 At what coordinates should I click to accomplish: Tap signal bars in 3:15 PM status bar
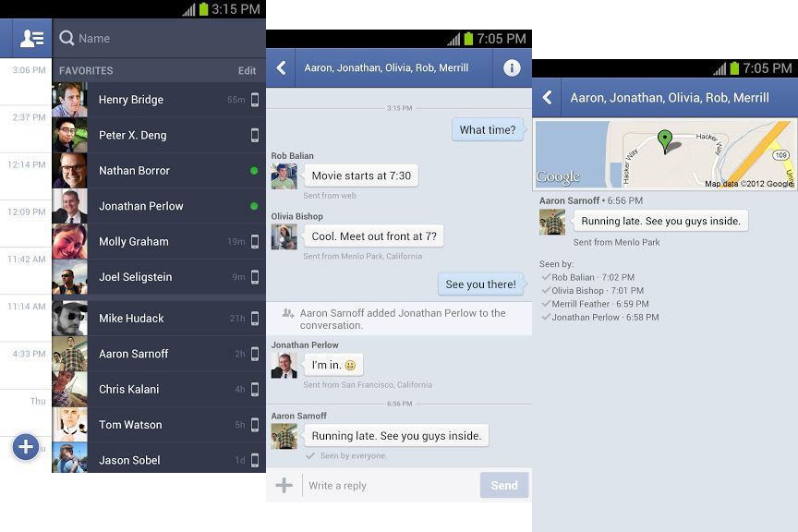tap(188, 10)
